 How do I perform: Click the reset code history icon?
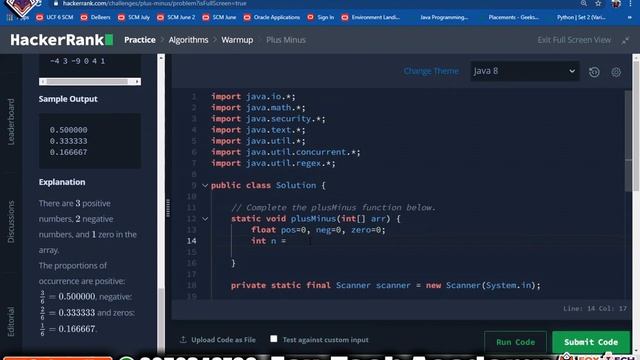[x=594, y=72]
